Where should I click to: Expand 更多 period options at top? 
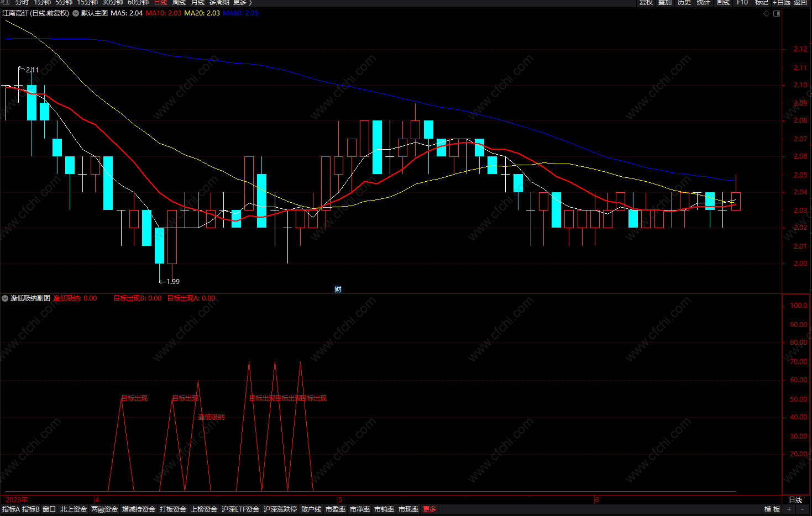click(242, 3)
